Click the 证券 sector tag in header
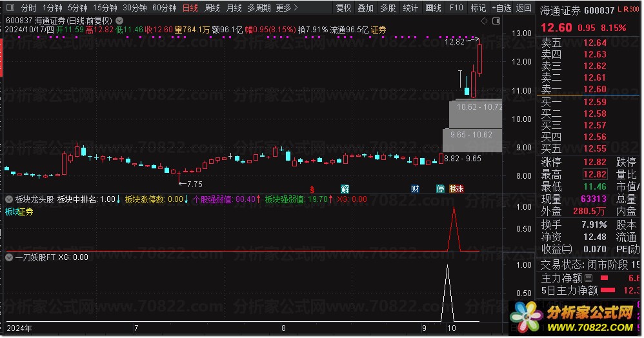 click(378, 30)
